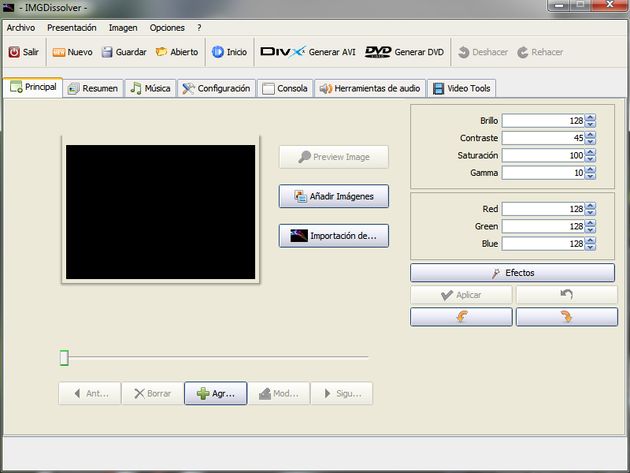
Task: Add an image with the Agr... button
Action: (x=216, y=393)
